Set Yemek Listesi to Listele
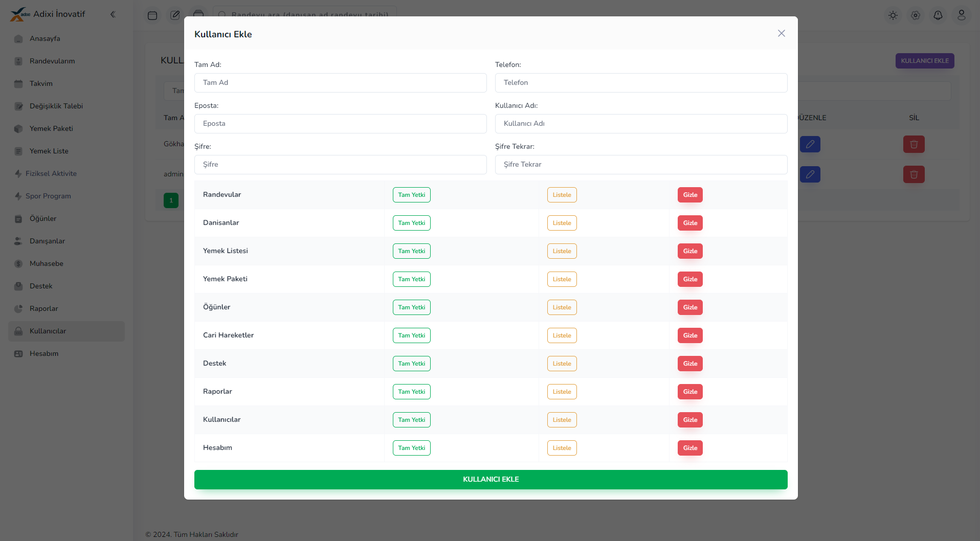980x541 pixels. pos(562,251)
